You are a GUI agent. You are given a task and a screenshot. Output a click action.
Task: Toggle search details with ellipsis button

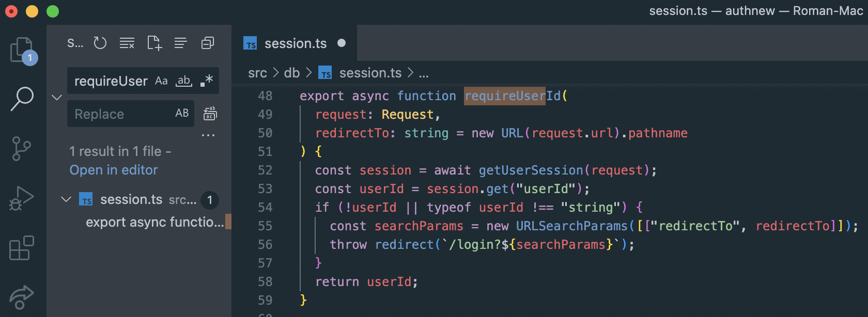click(208, 135)
